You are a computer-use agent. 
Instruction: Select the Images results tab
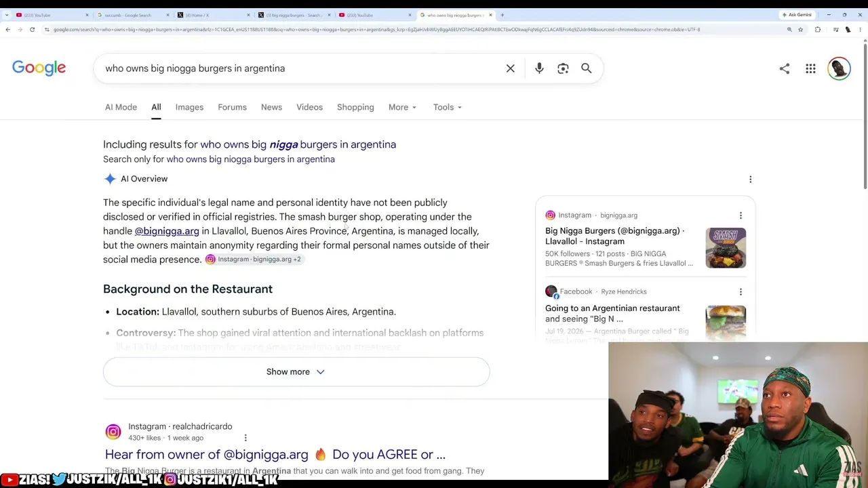coord(189,107)
